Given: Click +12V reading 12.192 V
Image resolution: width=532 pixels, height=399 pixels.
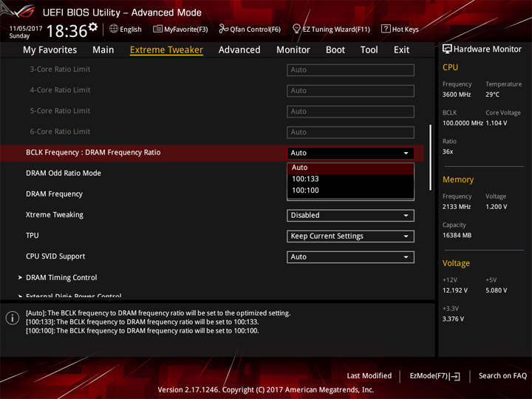Looking at the screenshot, I should tap(454, 290).
